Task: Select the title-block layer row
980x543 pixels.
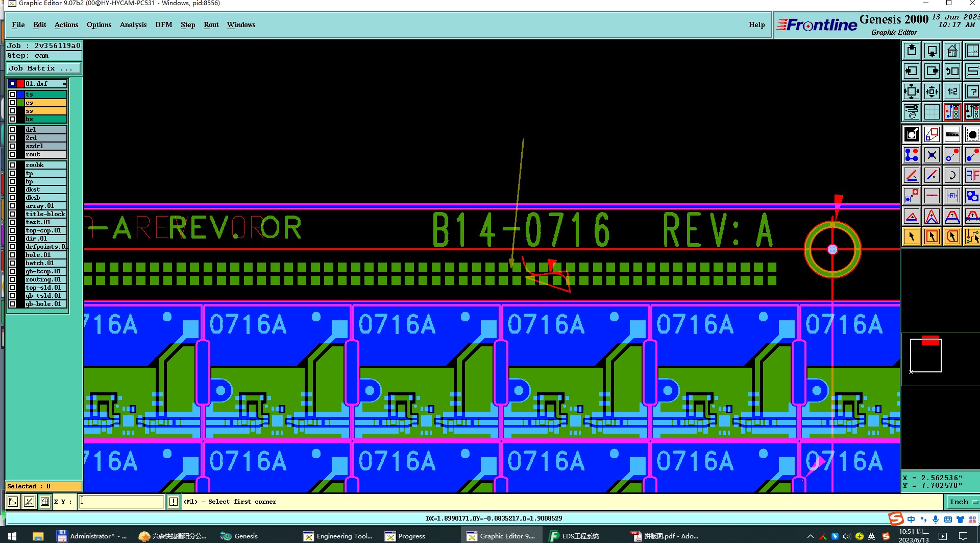Action: click(46, 214)
